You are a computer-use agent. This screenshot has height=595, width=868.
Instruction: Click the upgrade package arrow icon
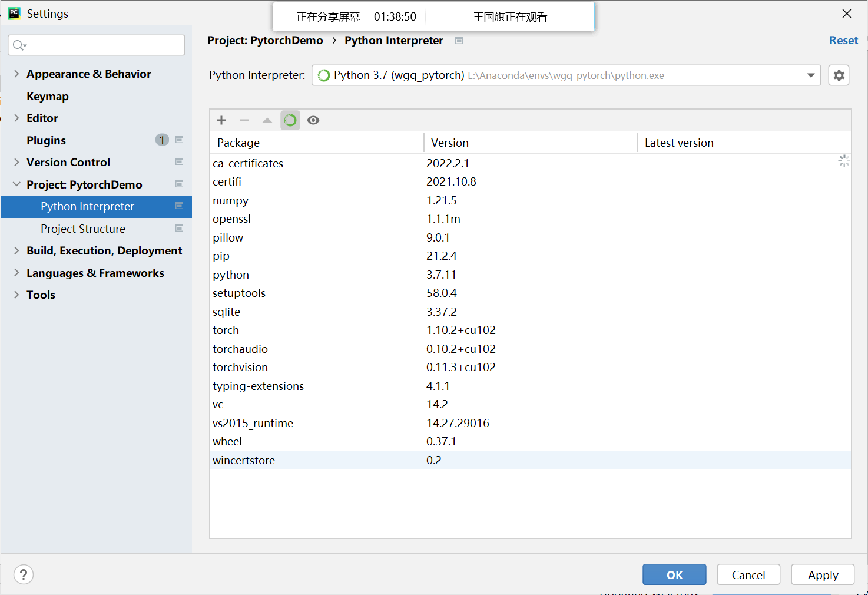[267, 120]
